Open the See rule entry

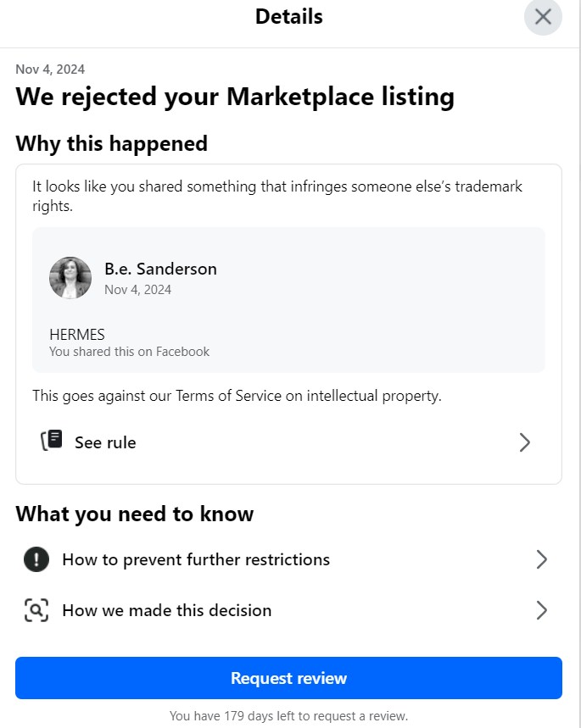[288, 442]
